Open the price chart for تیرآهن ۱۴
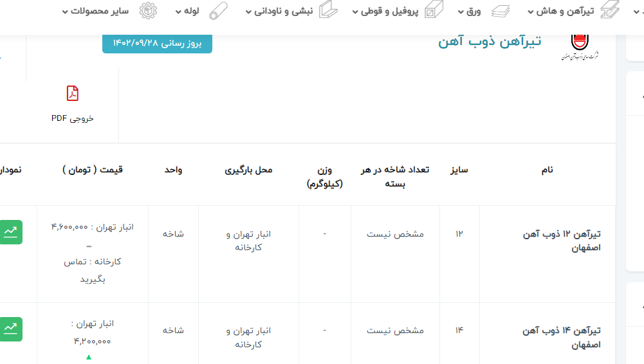644x364 pixels. (x=11, y=329)
